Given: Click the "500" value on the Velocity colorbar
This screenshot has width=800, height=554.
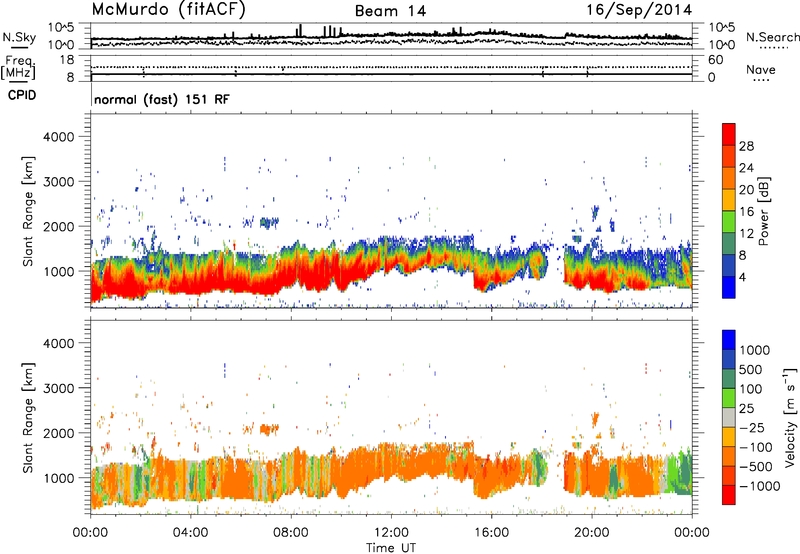Looking at the screenshot, I should point(751,369).
